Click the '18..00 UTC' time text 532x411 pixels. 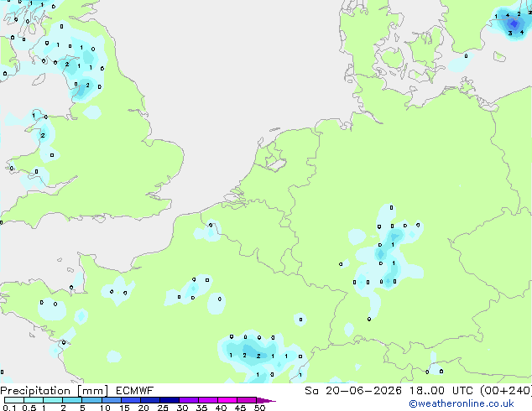tap(441, 391)
